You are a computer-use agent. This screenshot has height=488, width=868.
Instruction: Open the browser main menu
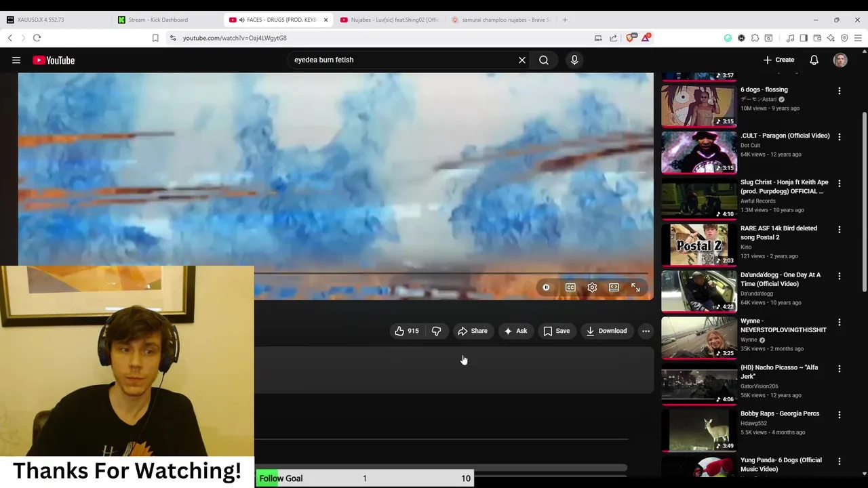point(858,38)
